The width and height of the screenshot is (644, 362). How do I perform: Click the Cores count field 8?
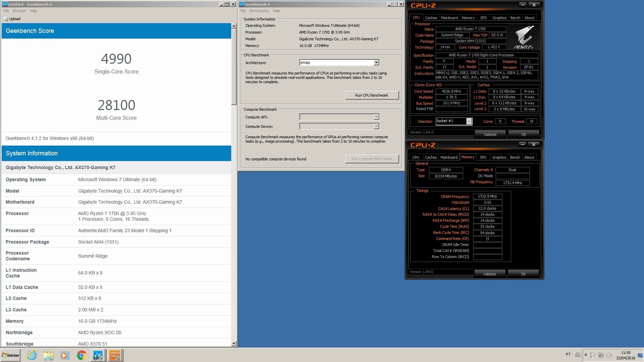tap(500, 121)
